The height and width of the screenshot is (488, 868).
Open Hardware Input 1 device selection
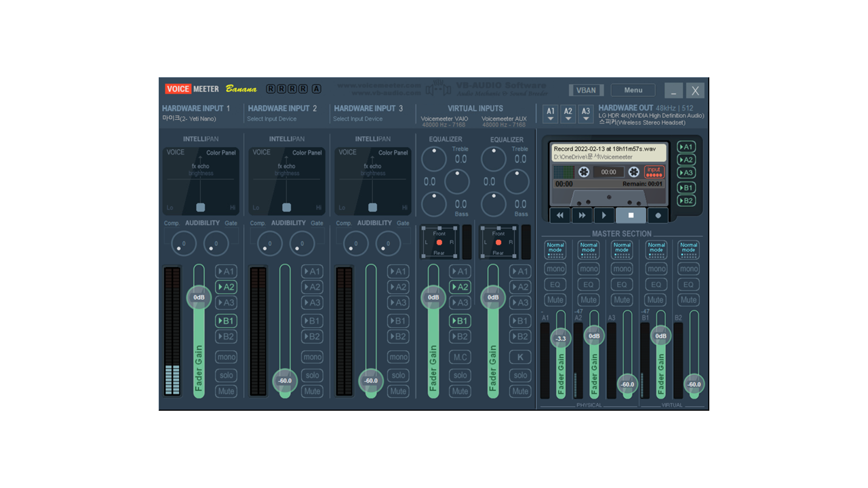[x=189, y=119]
